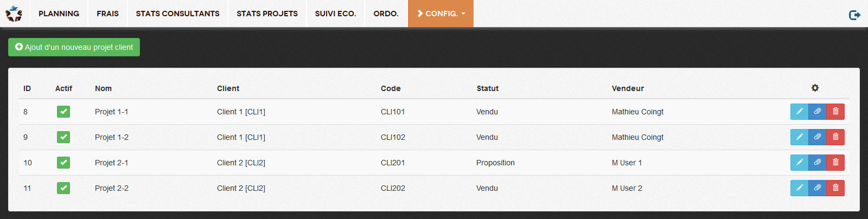Open the gear settings icon in table header
Image resolution: width=868 pixels, height=219 pixels.
click(x=815, y=88)
